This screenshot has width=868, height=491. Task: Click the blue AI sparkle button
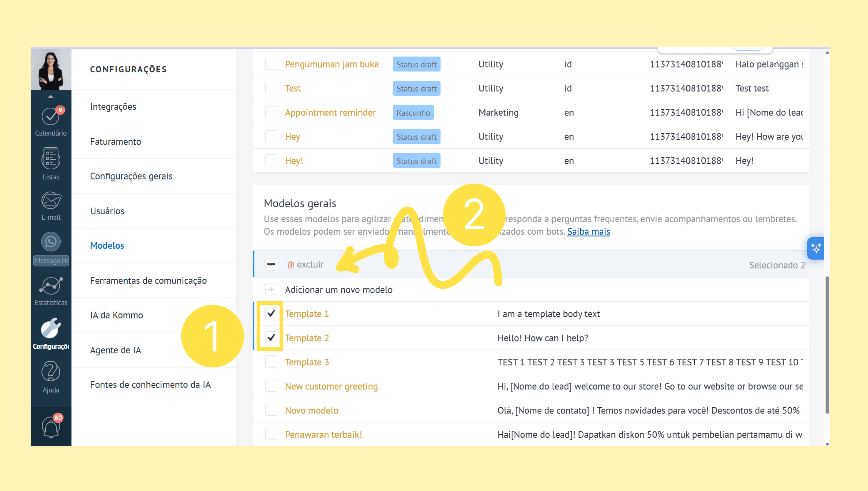tap(815, 249)
